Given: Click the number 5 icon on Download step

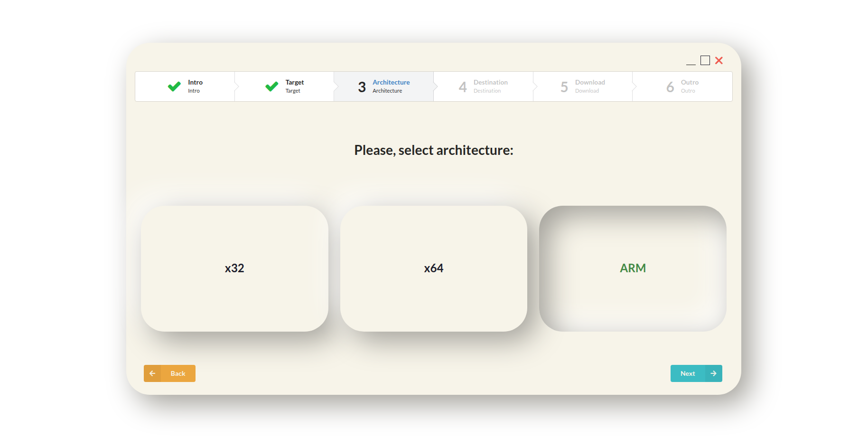Looking at the screenshot, I should point(564,86).
